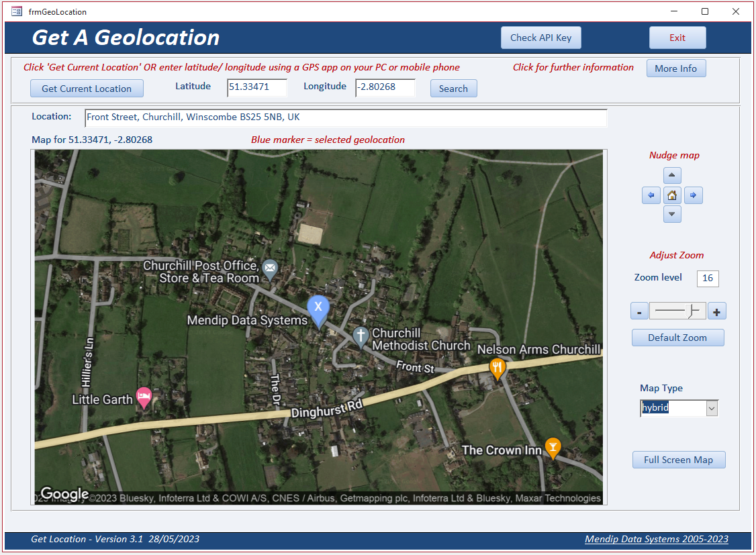Open the Map Type dropdown arrow

tap(712, 409)
